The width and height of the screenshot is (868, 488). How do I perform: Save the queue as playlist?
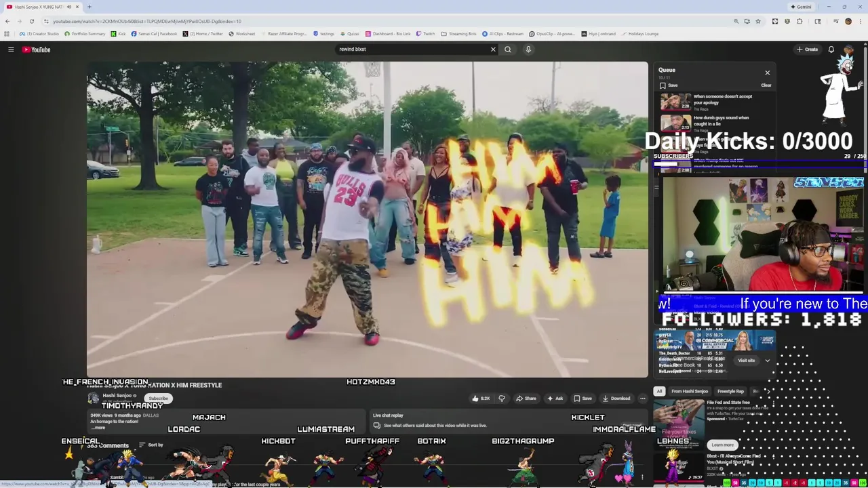[x=669, y=85]
